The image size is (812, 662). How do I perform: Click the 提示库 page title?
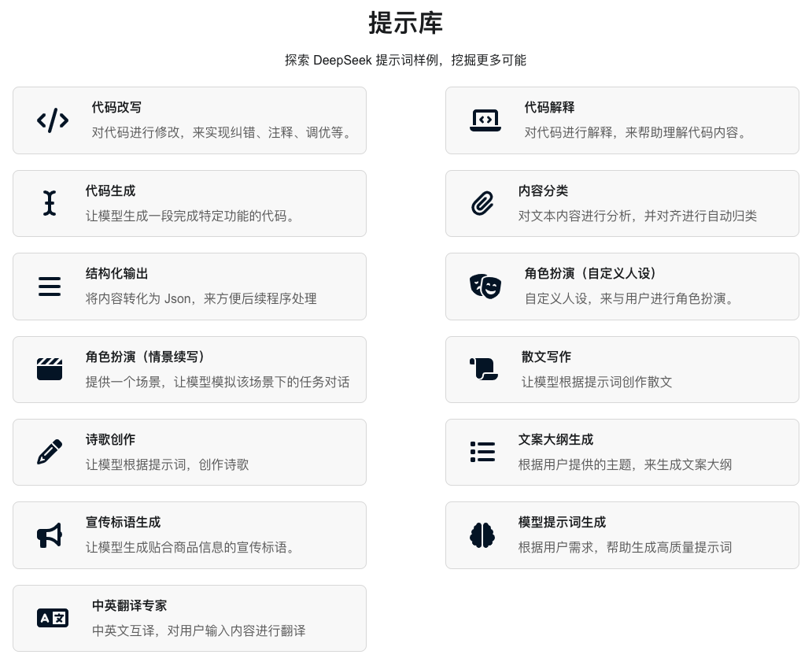405,24
